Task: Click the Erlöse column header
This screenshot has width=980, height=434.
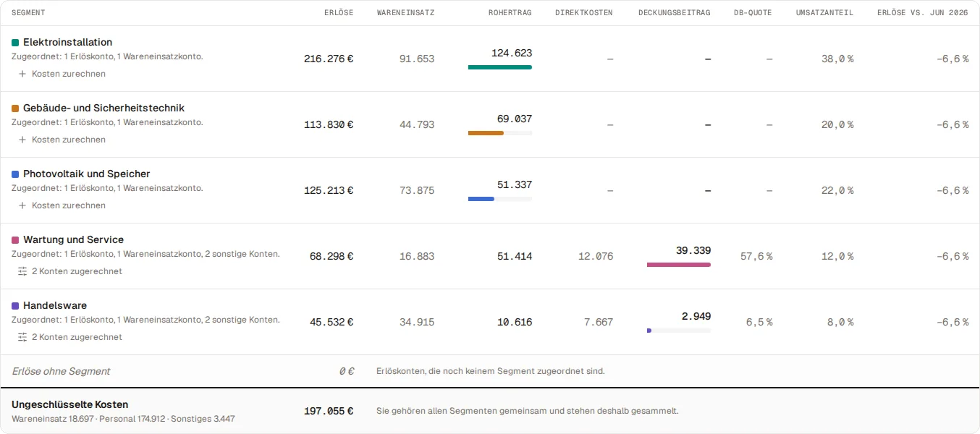Action: click(x=339, y=12)
